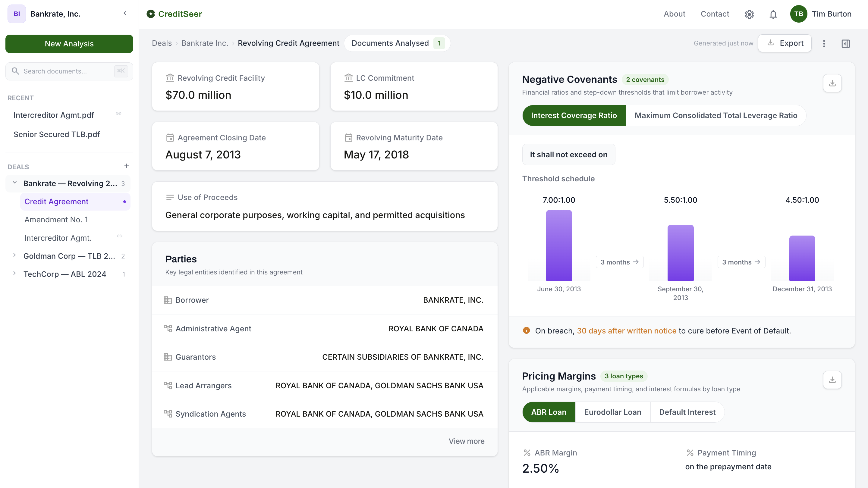Select the Default Interest option
Viewport: 868px width, 488px height.
687,412
